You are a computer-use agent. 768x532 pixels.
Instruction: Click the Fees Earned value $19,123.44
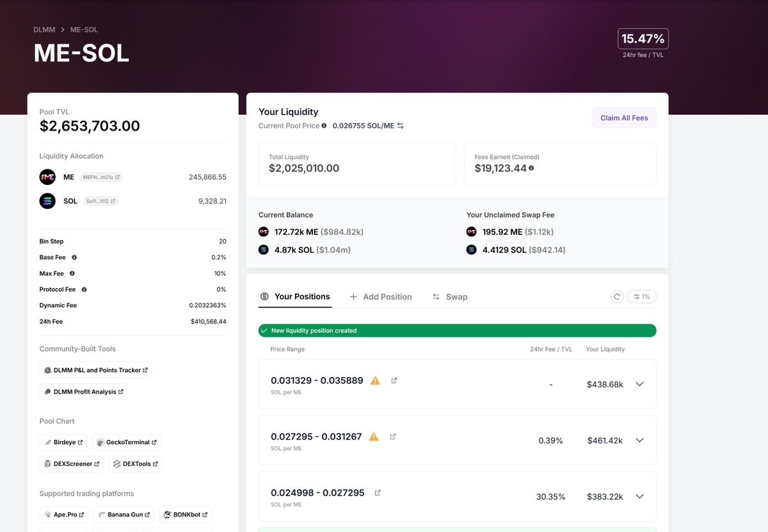[500, 168]
